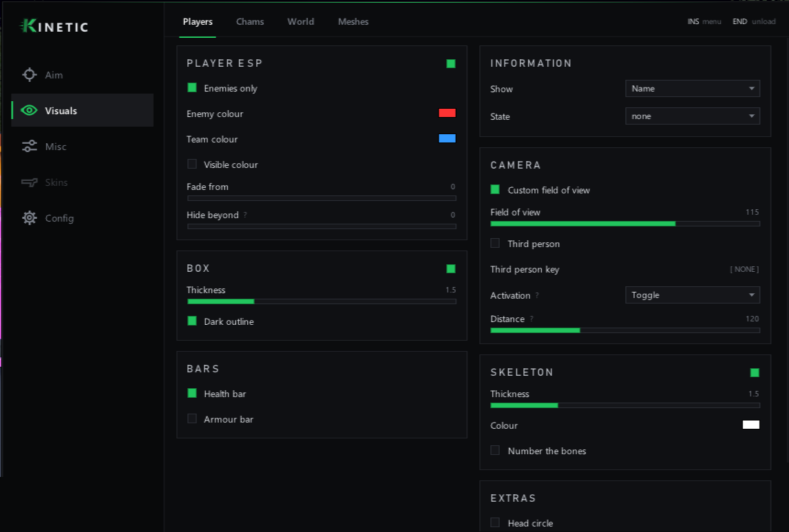Switch to the Chams tab
Image resolution: width=789 pixels, height=532 pixels.
click(250, 21)
